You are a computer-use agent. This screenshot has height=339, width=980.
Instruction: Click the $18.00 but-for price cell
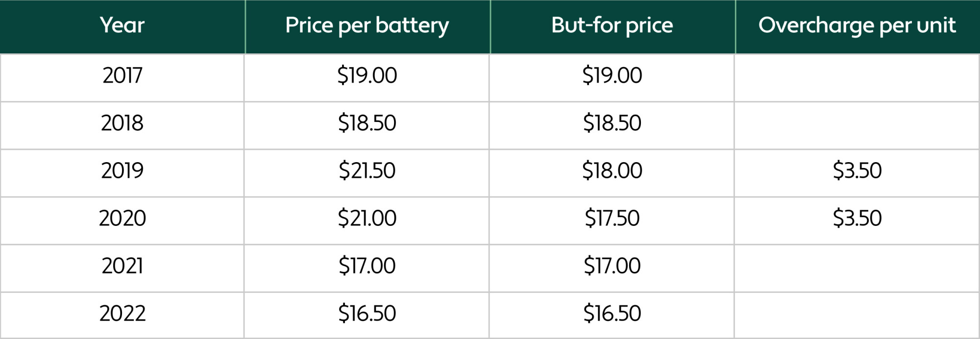point(612,170)
